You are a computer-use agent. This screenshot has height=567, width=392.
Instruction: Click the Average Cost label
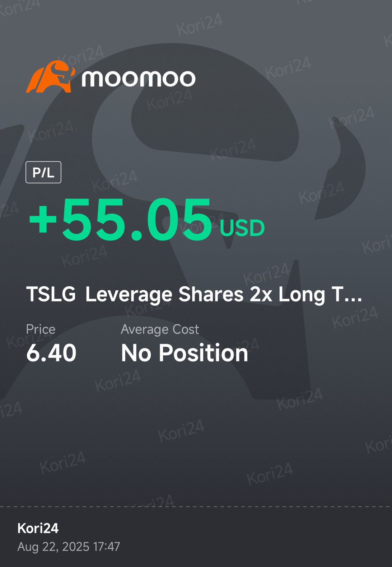coord(160,329)
